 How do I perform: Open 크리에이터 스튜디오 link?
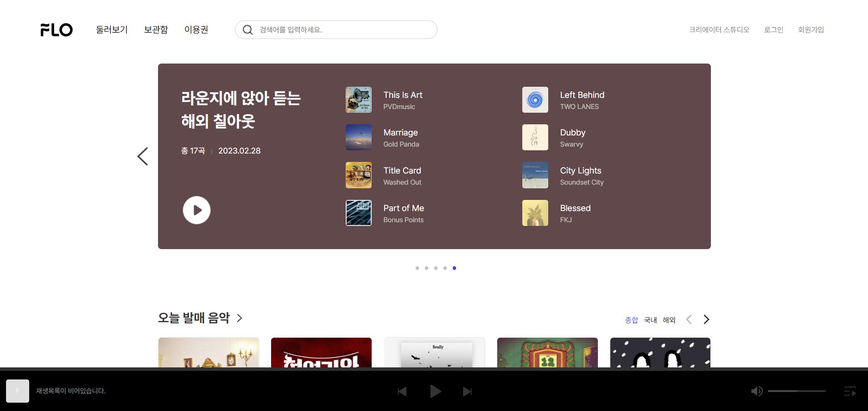(719, 30)
